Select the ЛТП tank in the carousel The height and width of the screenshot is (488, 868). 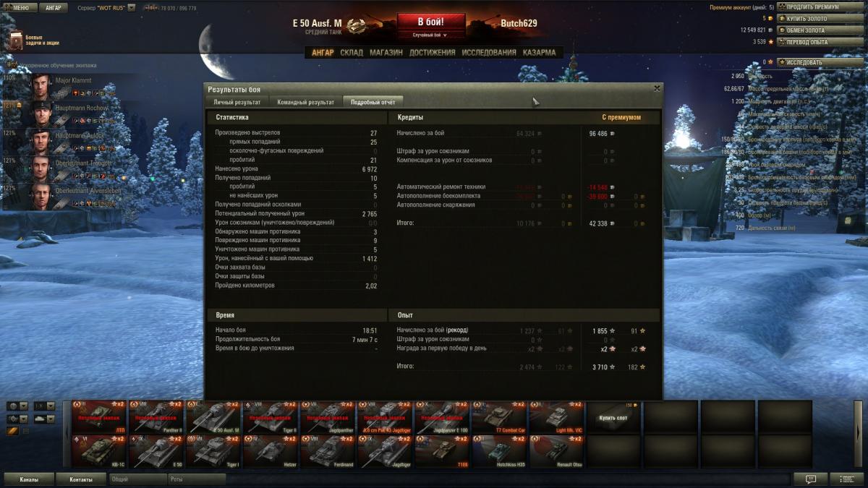coord(99,417)
